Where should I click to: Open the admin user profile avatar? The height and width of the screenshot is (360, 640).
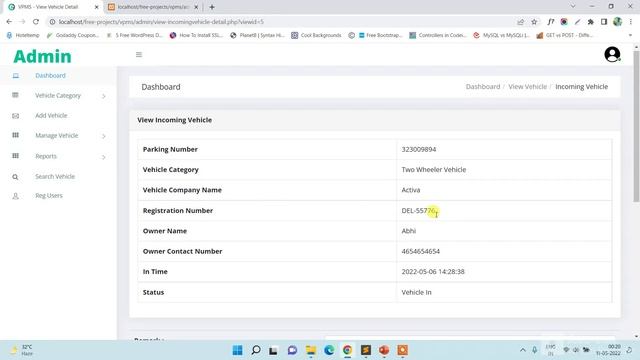612,54
